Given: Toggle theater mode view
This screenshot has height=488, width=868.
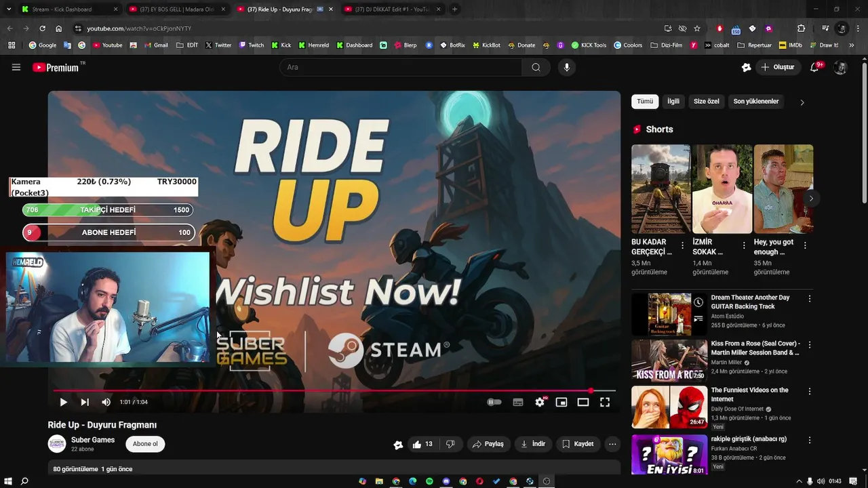Looking at the screenshot, I should click(583, 402).
